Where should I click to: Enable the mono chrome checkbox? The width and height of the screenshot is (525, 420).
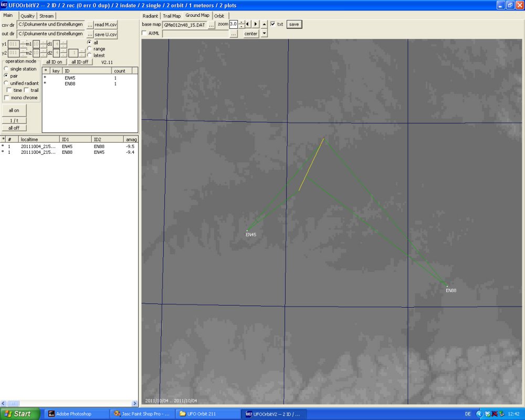pos(6,98)
